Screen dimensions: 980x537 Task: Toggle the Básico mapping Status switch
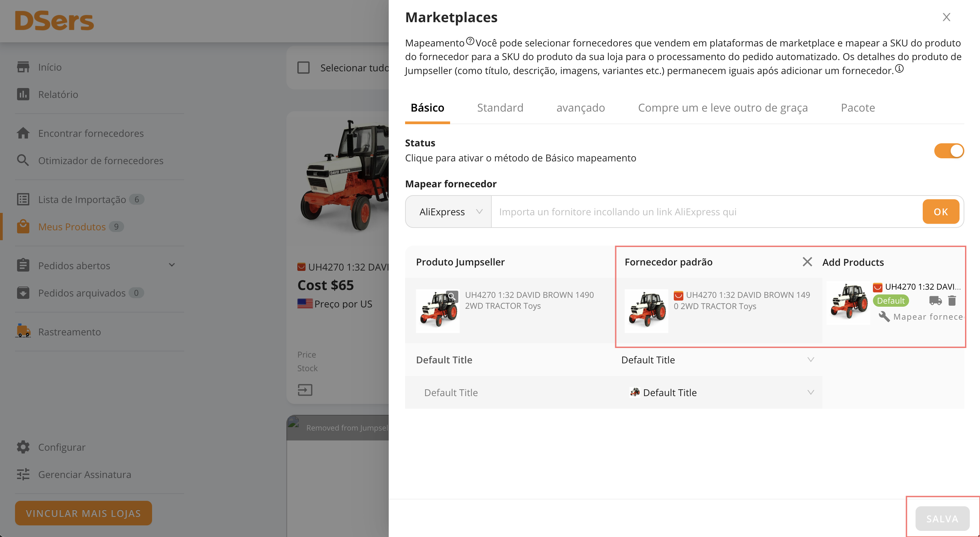949,151
